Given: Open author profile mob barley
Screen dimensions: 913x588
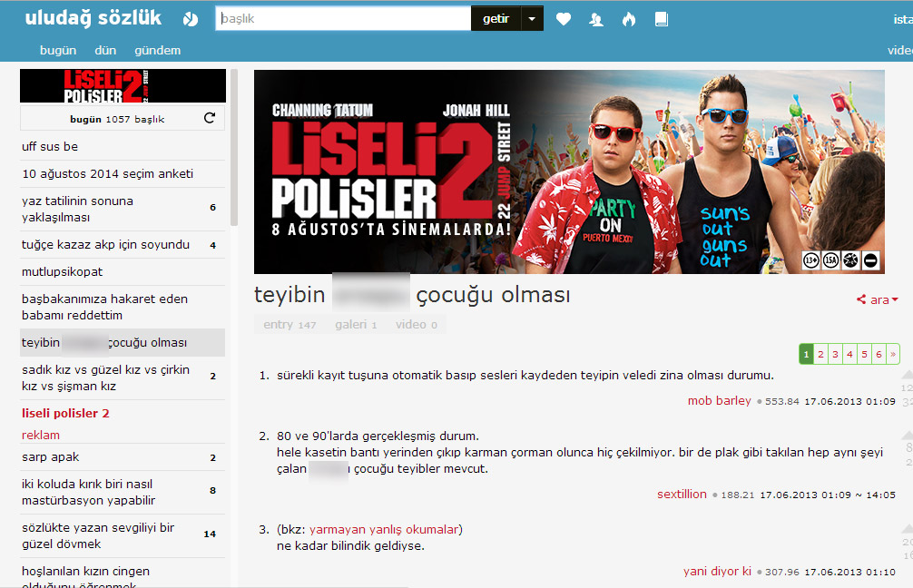Looking at the screenshot, I should coord(719,401).
